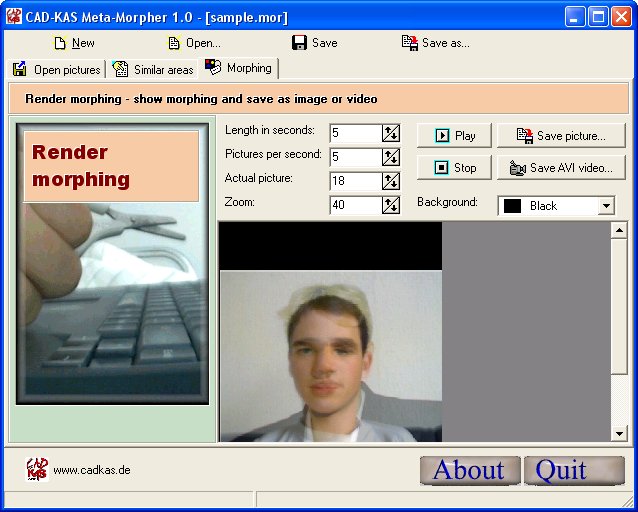Screen dimensions: 638x512
Task: Adjust Pictures per second spinner
Action: [x=391, y=157]
